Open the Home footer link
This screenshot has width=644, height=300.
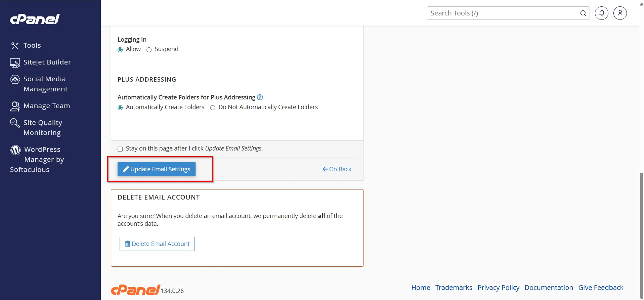click(x=421, y=288)
